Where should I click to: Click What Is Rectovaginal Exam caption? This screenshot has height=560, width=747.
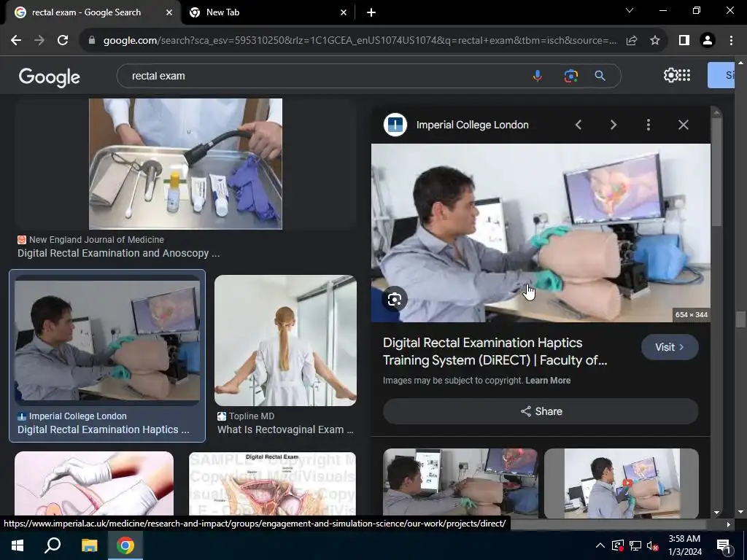[x=285, y=429]
